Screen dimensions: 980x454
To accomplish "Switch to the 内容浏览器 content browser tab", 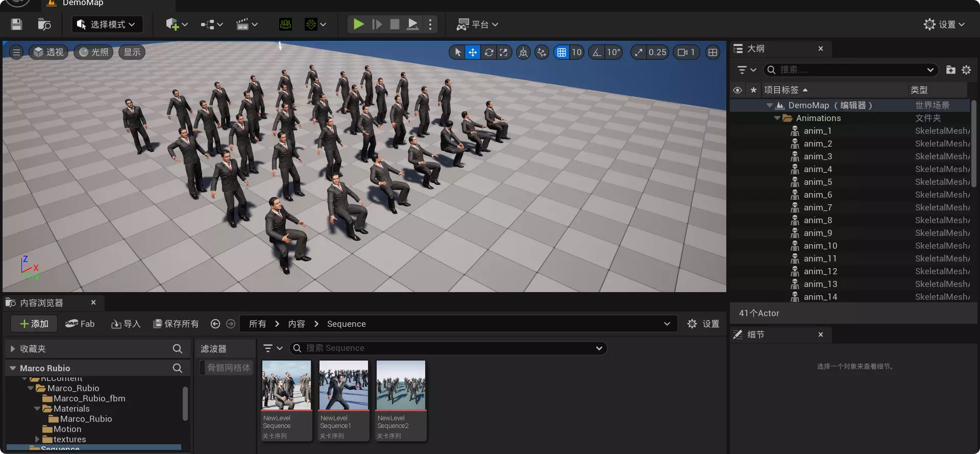I will click(41, 303).
